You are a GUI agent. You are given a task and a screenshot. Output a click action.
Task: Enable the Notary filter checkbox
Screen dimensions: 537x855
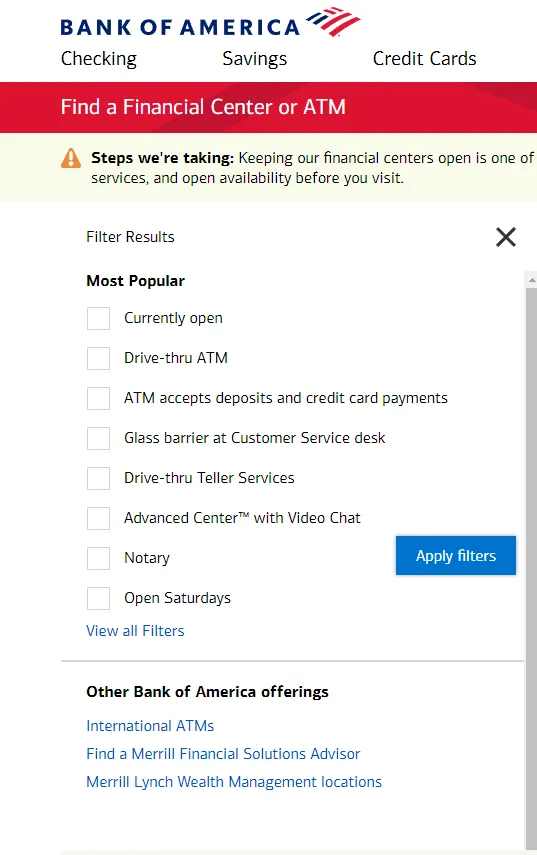pos(99,558)
